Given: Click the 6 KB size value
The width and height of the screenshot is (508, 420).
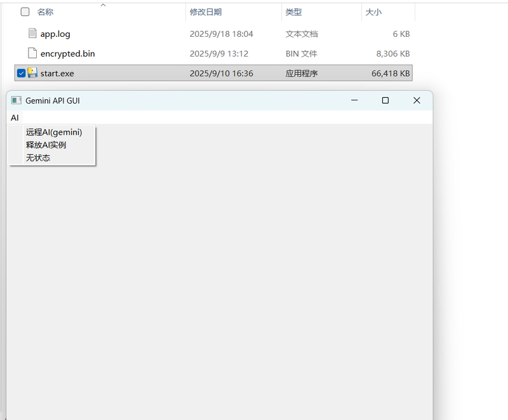Looking at the screenshot, I should click(x=401, y=34).
